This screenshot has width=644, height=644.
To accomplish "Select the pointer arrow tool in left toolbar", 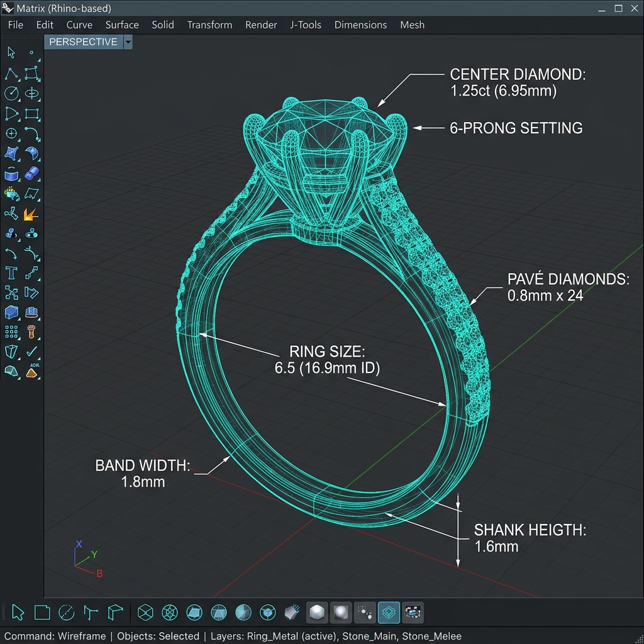I will (x=11, y=53).
